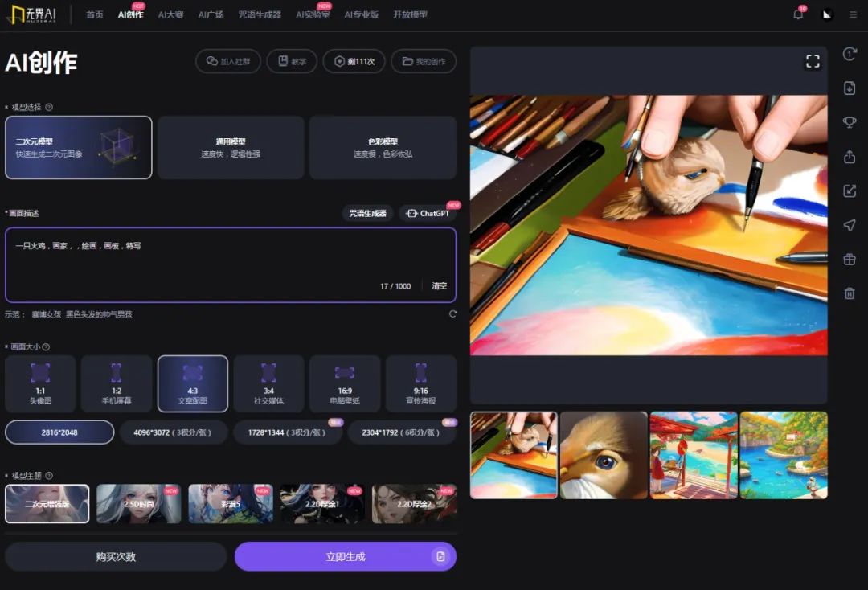Open the user avatar menu
The width and height of the screenshot is (868, 590).
827,14
